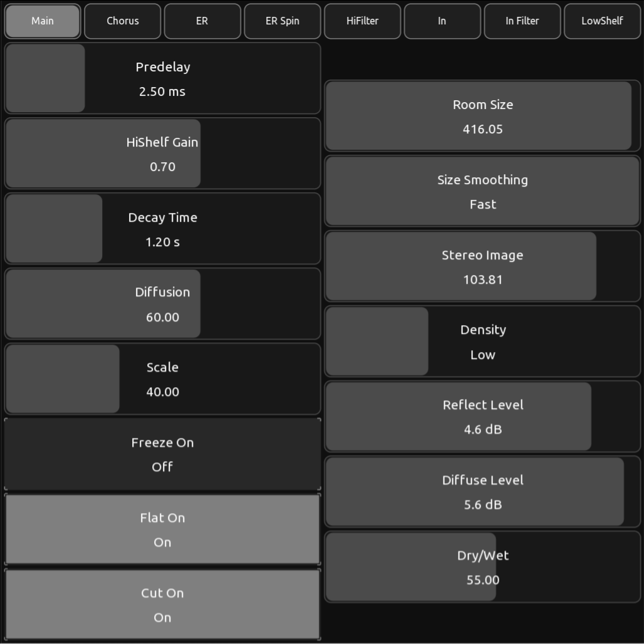Click the Dry/Wet mix slider
This screenshot has width=644, height=644.
(482, 567)
